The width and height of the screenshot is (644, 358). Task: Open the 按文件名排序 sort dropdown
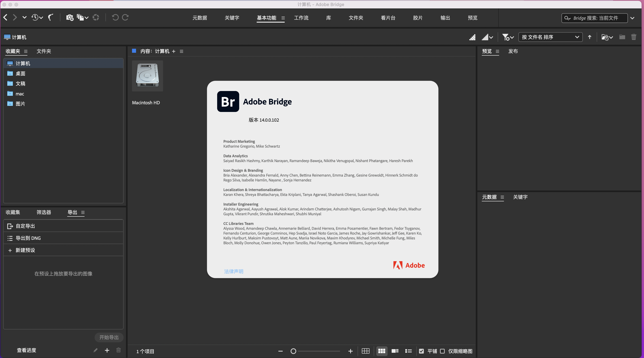click(x=550, y=37)
